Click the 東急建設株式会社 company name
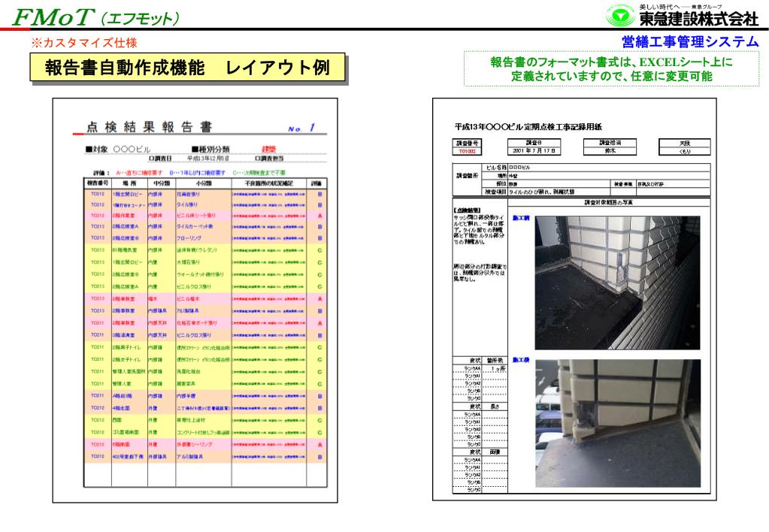Screen dimensions: 769x532 tap(699, 19)
